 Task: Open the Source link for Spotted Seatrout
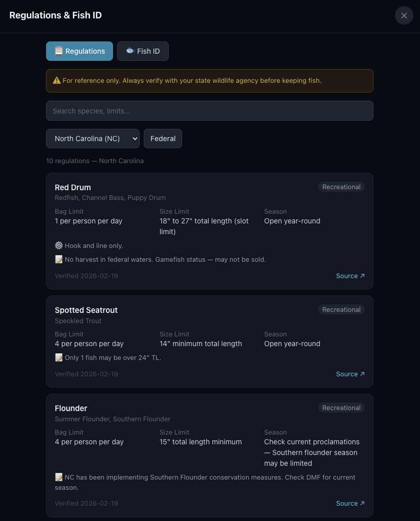tap(350, 374)
